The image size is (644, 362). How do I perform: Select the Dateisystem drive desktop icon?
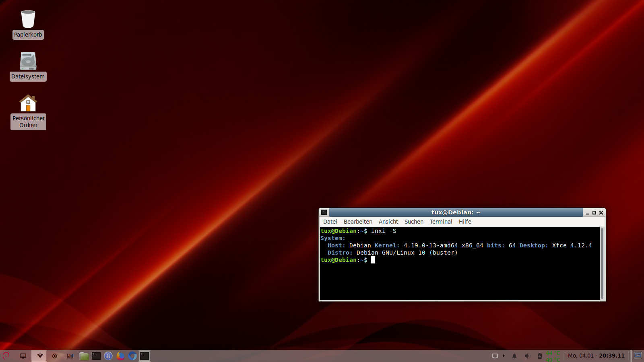tap(28, 66)
